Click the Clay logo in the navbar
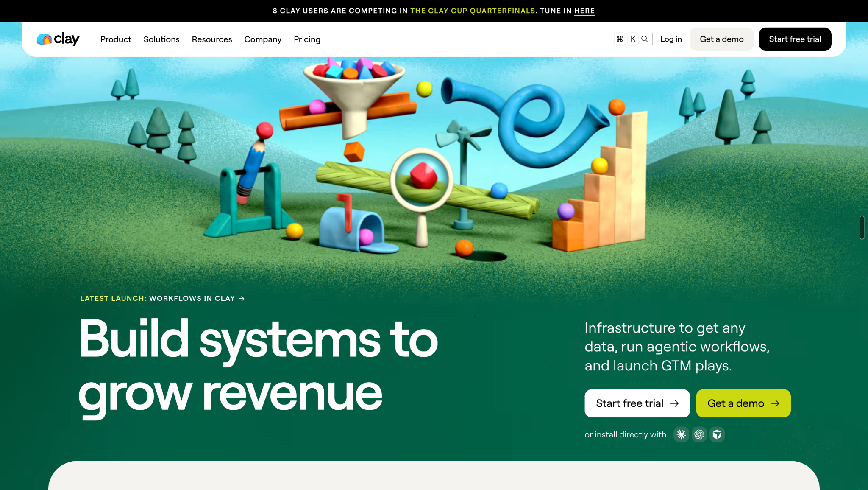This screenshot has height=490, width=868. pos(58,39)
